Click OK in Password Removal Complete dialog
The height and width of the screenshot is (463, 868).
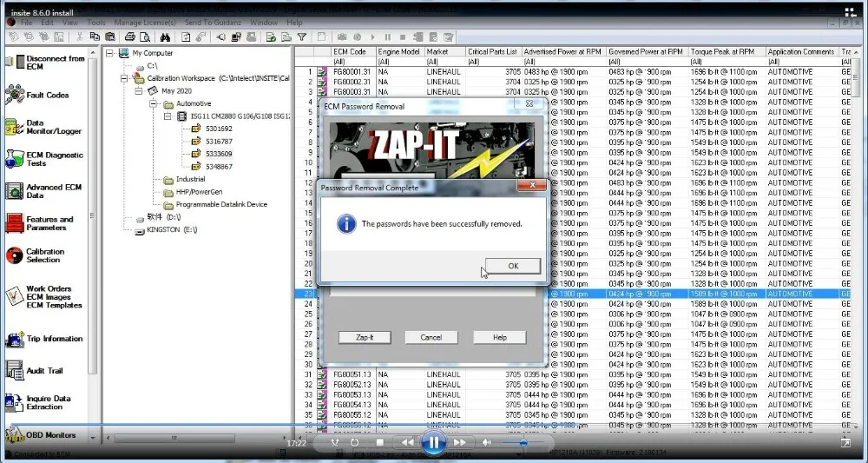513,266
